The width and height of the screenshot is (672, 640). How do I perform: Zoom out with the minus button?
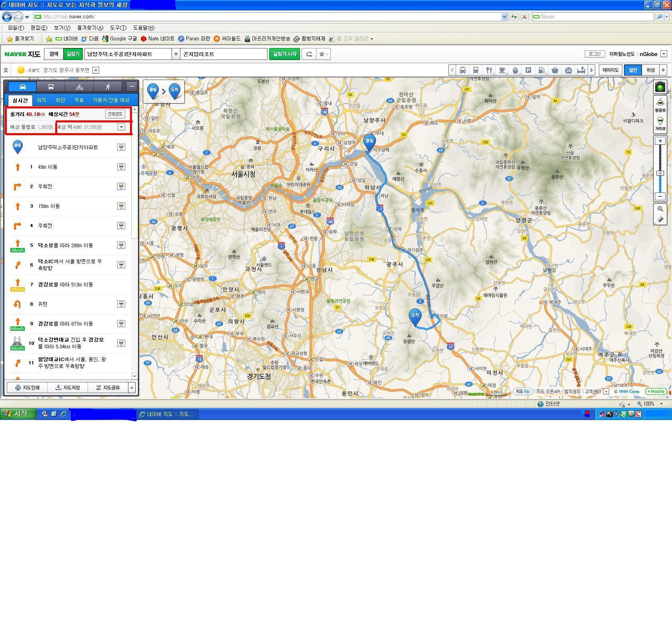(660, 196)
